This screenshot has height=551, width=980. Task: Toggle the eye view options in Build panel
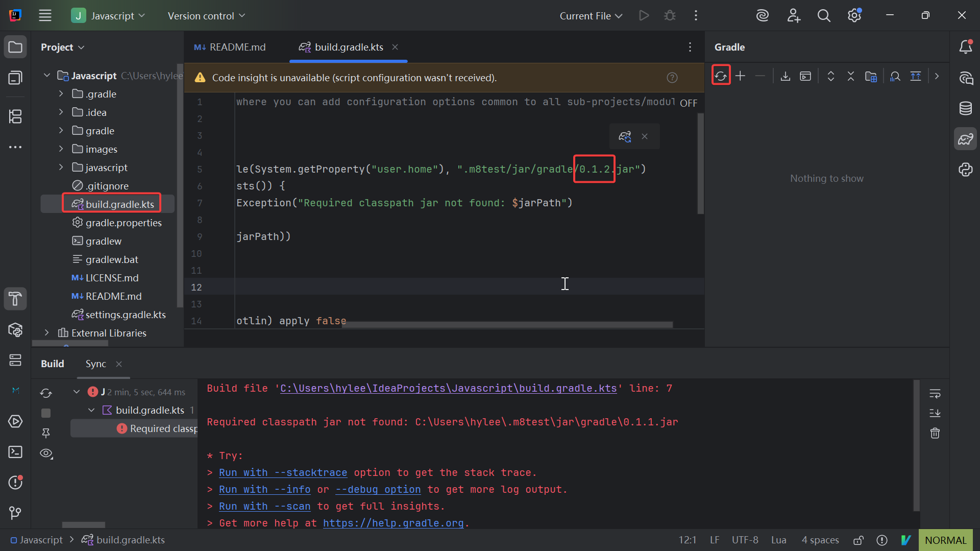click(x=46, y=453)
